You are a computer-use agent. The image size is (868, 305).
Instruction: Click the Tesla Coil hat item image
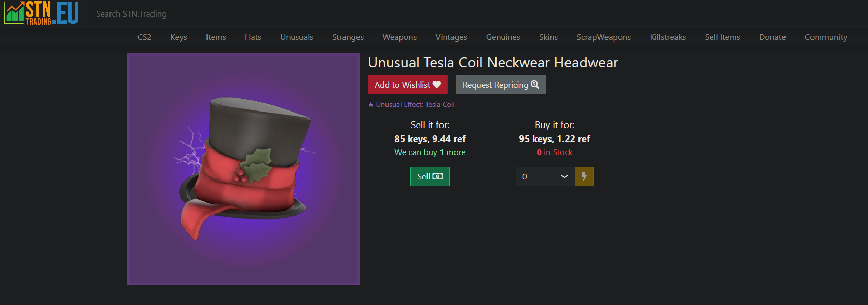(x=243, y=169)
